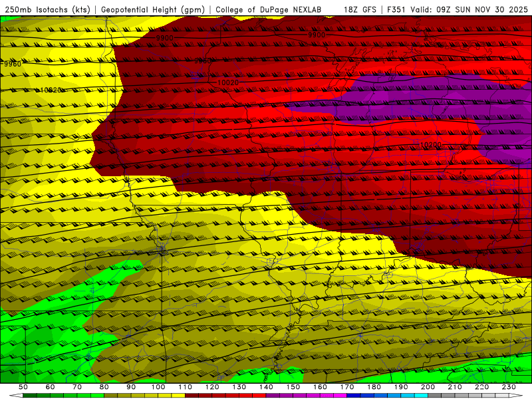
Task: Click the dark purple swatch just after 140
Action: pyautogui.click(x=273, y=395)
